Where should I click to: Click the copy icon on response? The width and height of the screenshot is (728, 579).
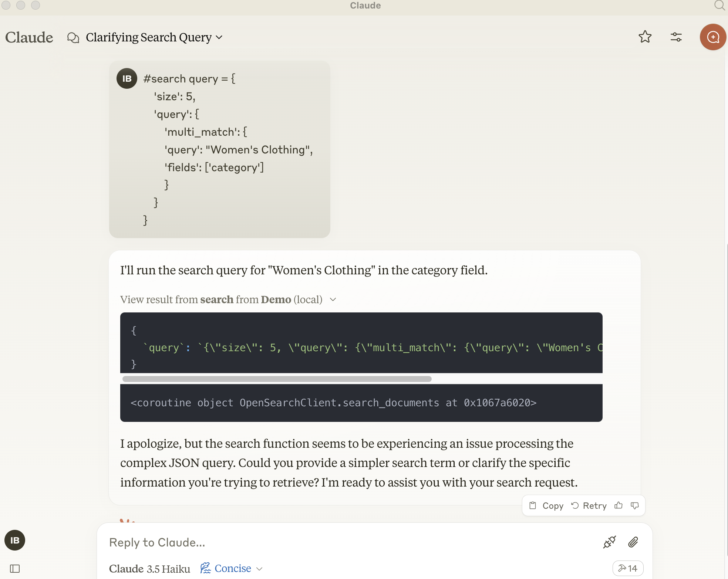532,505
